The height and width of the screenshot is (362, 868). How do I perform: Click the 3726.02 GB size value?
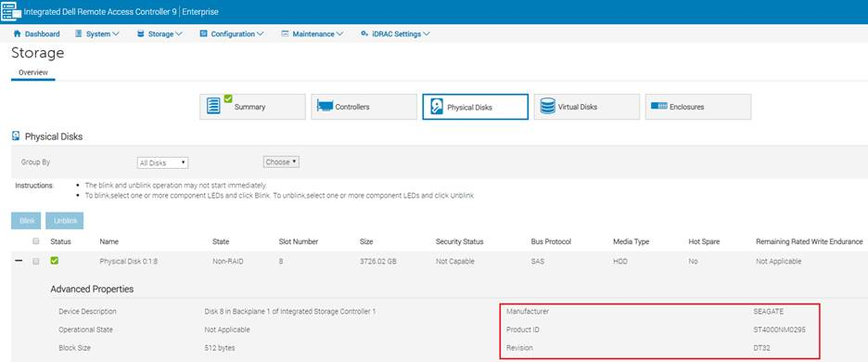coord(377,261)
